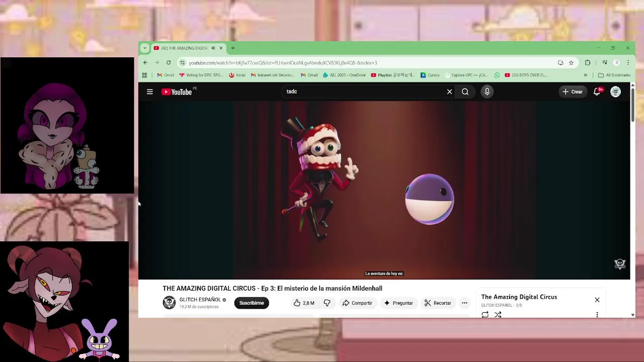Click the youtube.com URL in address bar
This screenshot has width=644, height=362.
click(283, 63)
